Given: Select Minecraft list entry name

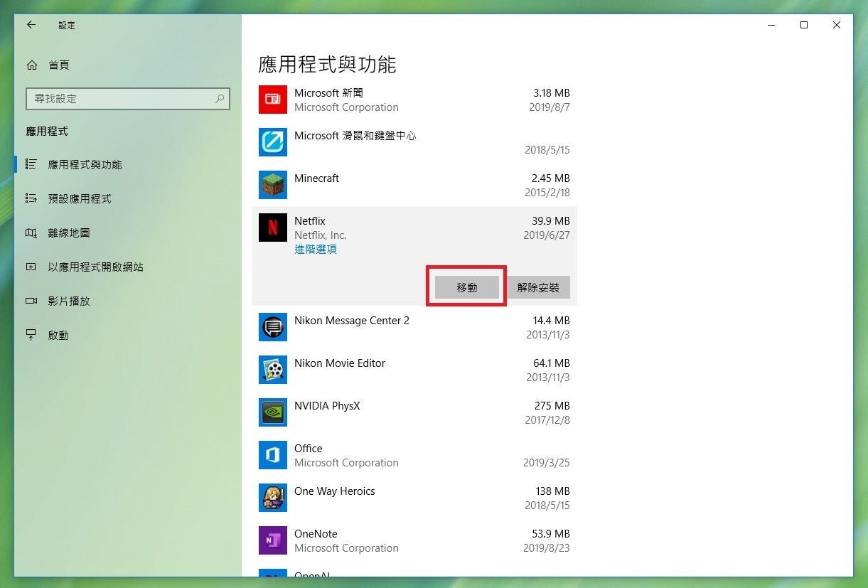Looking at the screenshot, I should click(x=316, y=178).
